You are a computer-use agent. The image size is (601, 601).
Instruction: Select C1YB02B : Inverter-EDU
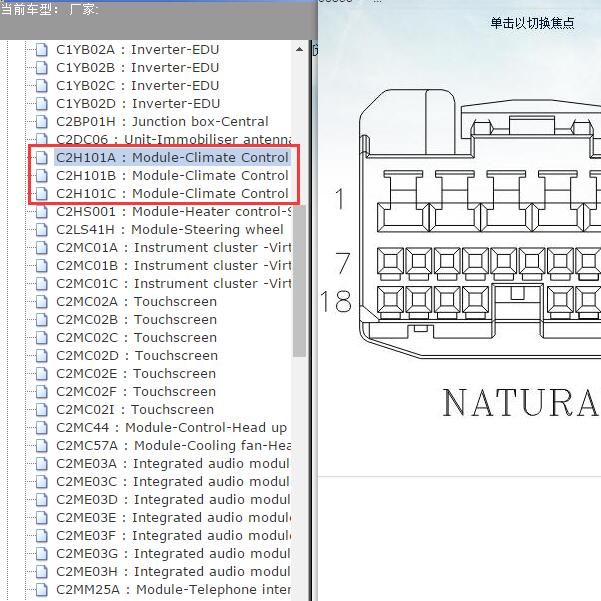point(138,68)
